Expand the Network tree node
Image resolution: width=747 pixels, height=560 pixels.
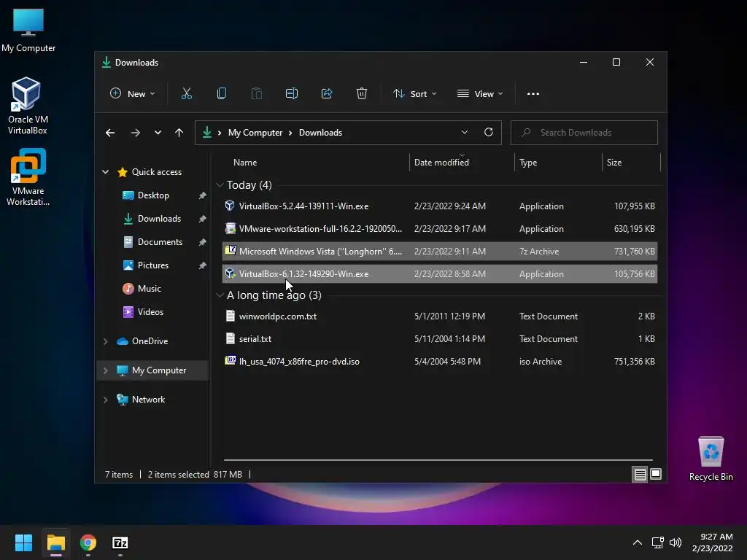pyautogui.click(x=106, y=400)
